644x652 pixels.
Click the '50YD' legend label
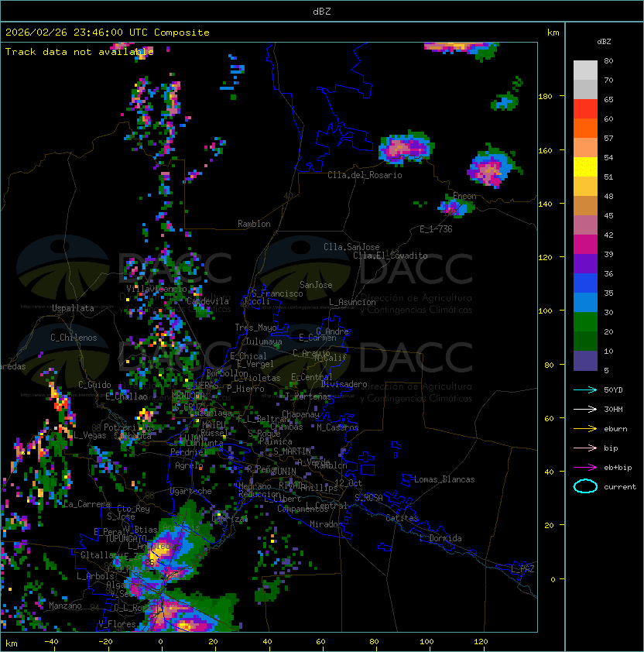pyautogui.click(x=613, y=389)
